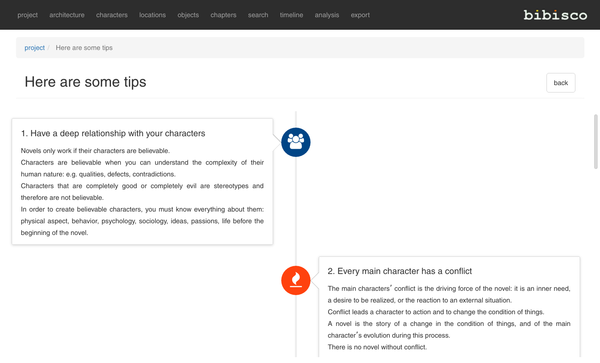The image size is (600, 363).
Task: Open the search page
Action: (x=258, y=15)
